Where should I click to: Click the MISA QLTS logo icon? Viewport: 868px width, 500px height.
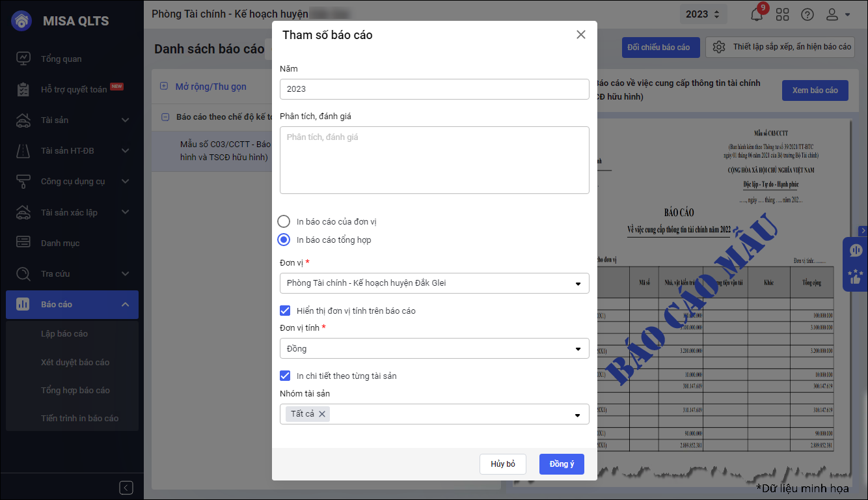coord(23,21)
